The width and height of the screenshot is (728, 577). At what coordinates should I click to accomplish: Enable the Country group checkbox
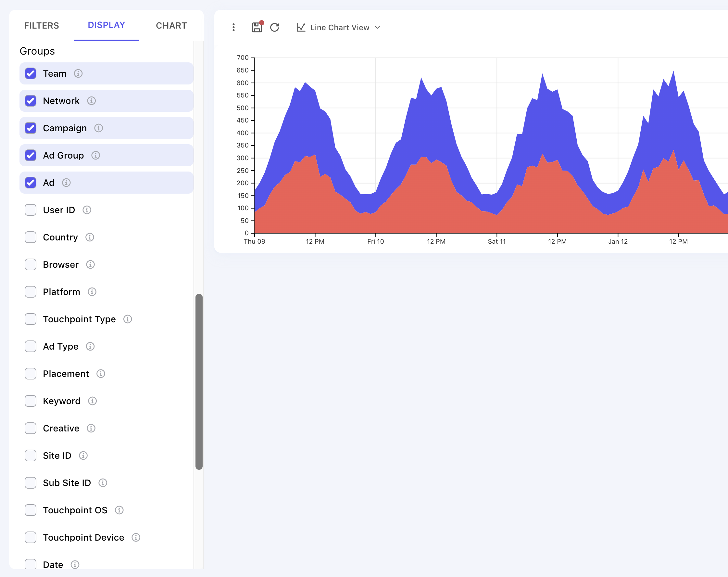click(31, 237)
